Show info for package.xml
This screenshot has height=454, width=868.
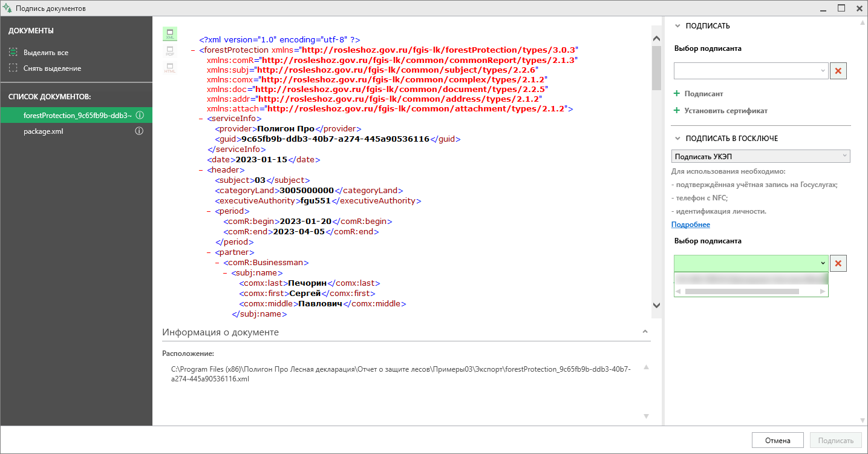pos(139,131)
